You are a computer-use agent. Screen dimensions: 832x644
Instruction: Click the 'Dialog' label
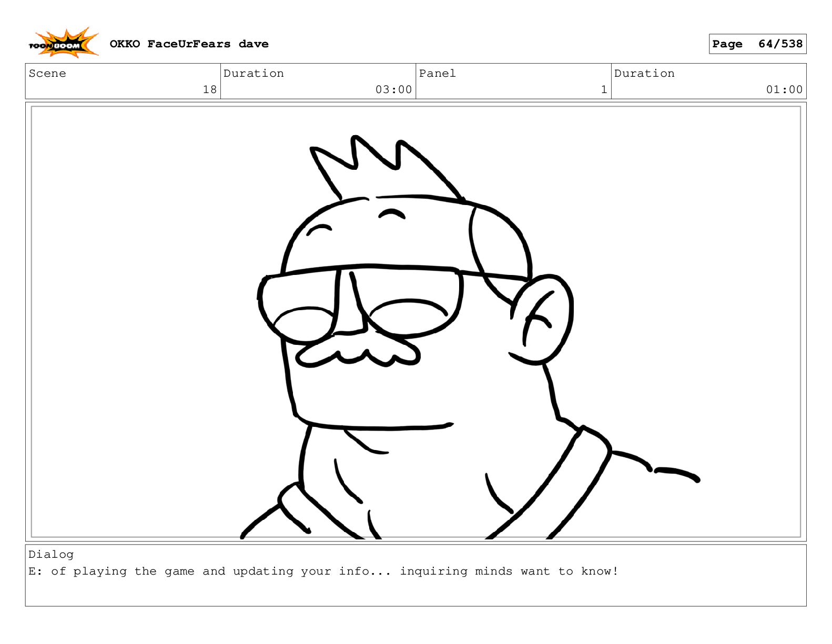pyautogui.click(x=51, y=554)
